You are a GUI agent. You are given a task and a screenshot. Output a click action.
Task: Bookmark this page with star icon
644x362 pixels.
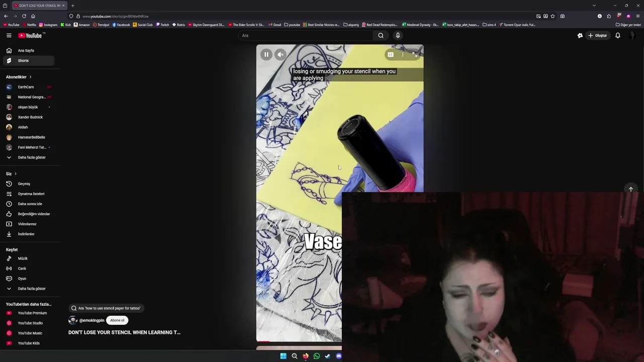click(553, 16)
